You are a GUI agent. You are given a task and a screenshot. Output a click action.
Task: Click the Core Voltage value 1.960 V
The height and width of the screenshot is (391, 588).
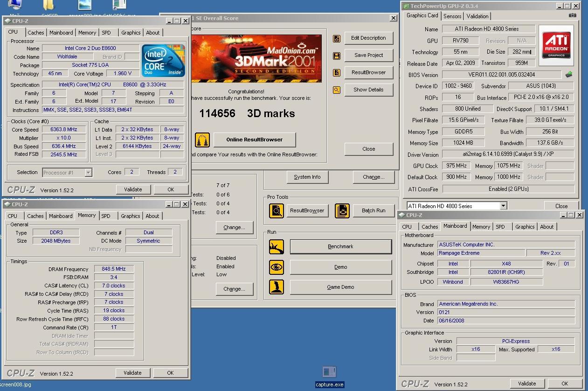[123, 74]
